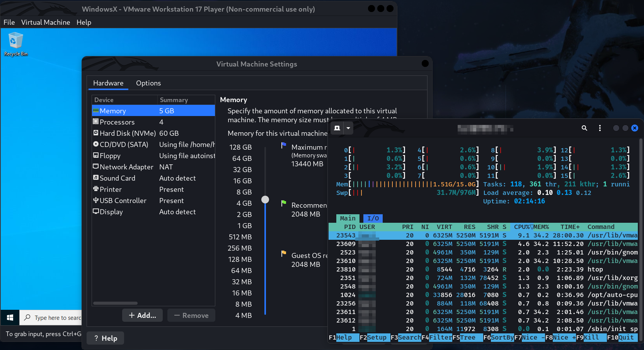Click the 8 GB mark on memory scale
Screen dimensions: 644x350
244,192
